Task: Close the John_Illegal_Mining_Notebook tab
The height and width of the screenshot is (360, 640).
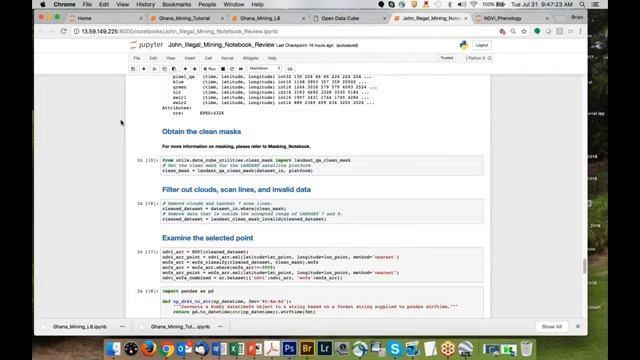Action: click(x=466, y=18)
